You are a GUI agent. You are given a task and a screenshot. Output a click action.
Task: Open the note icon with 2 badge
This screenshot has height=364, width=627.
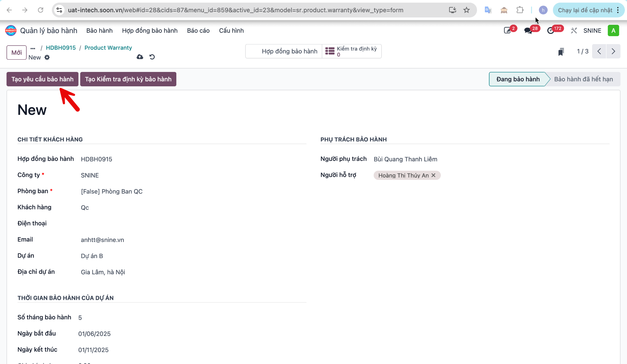click(x=507, y=31)
